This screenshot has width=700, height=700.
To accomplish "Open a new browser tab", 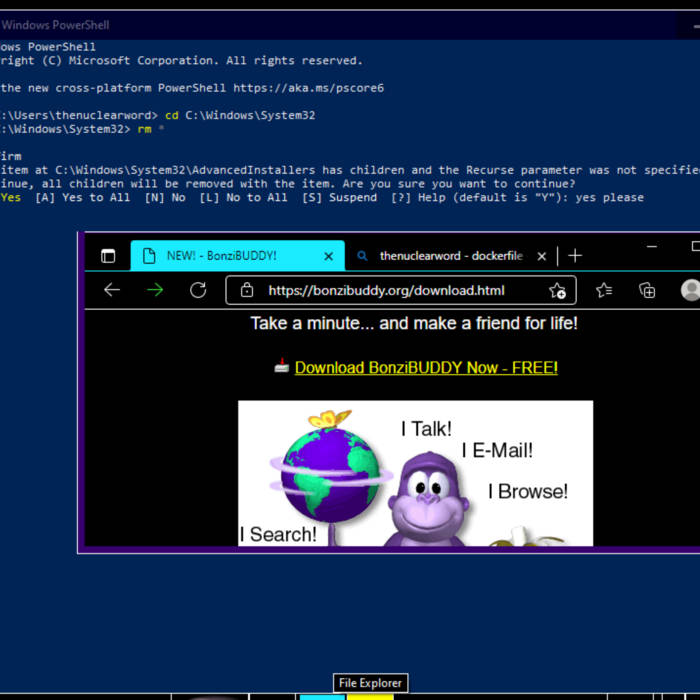I will point(575,256).
